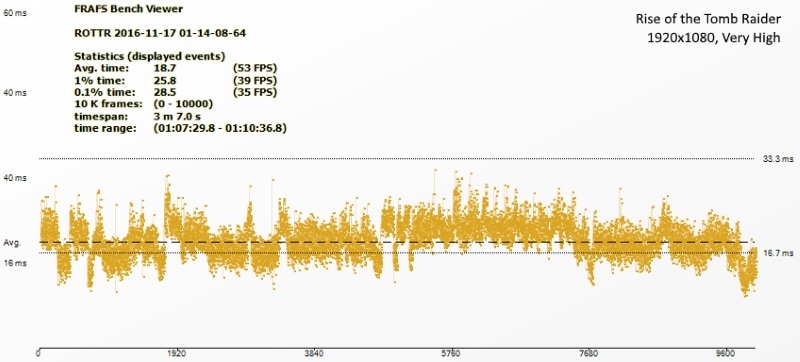800x362 pixels.
Task: Click the FRAFS Bench Viewer title
Action: pyautogui.click(x=128, y=9)
